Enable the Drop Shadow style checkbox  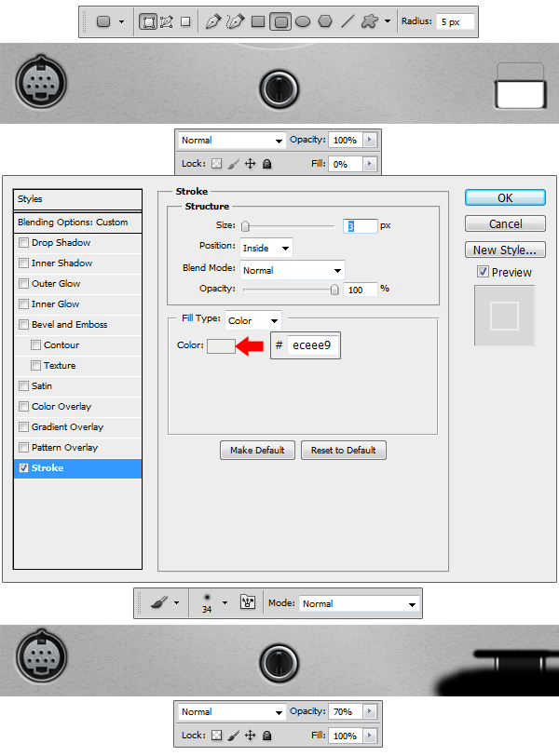[23, 243]
